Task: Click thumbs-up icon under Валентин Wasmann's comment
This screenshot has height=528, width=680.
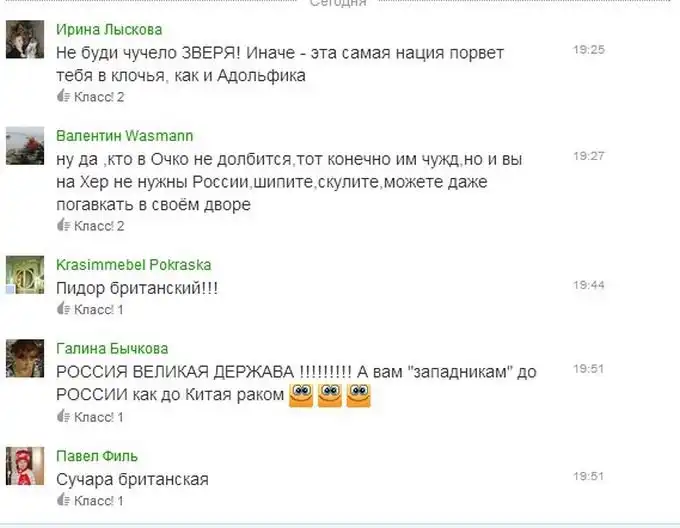Action: click(63, 225)
